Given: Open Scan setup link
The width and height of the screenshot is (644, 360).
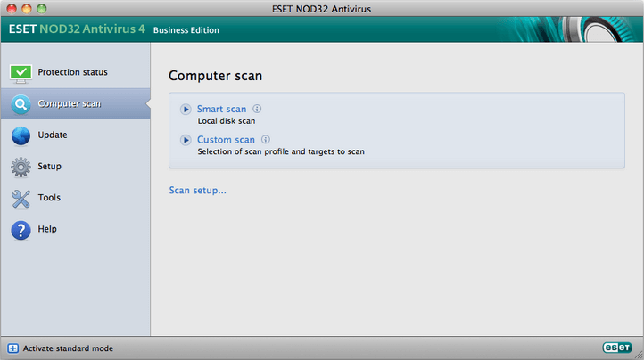Looking at the screenshot, I should (x=197, y=191).
